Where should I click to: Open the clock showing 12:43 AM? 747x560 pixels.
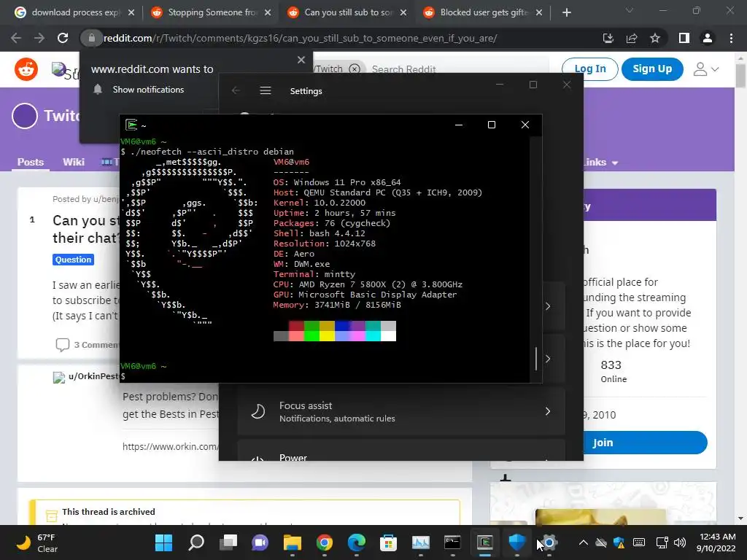coord(716,542)
